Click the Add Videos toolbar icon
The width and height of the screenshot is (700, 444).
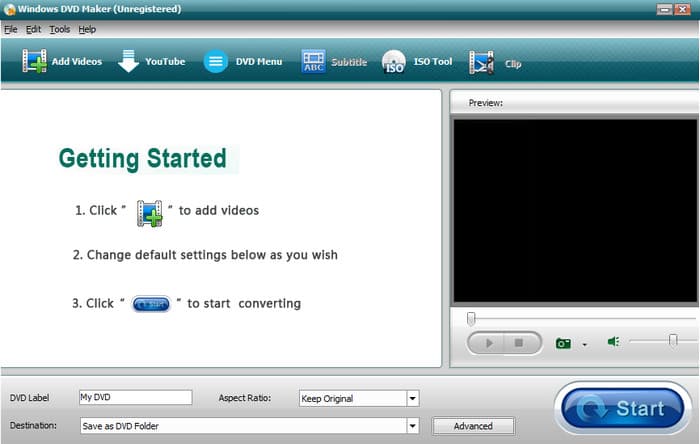point(37,62)
